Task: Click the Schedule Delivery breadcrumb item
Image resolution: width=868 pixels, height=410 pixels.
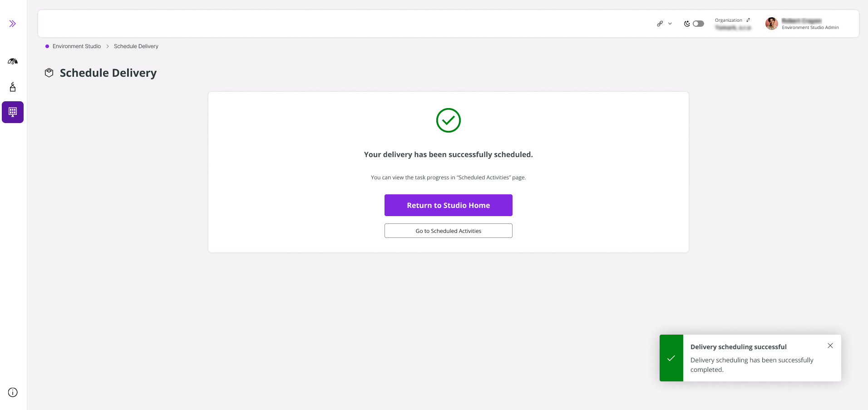Action: (136, 46)
